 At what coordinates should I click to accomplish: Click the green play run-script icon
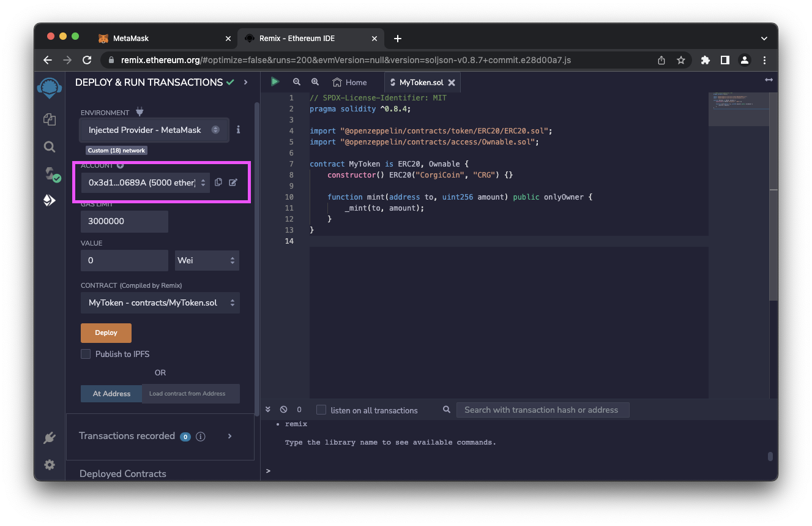275,81
